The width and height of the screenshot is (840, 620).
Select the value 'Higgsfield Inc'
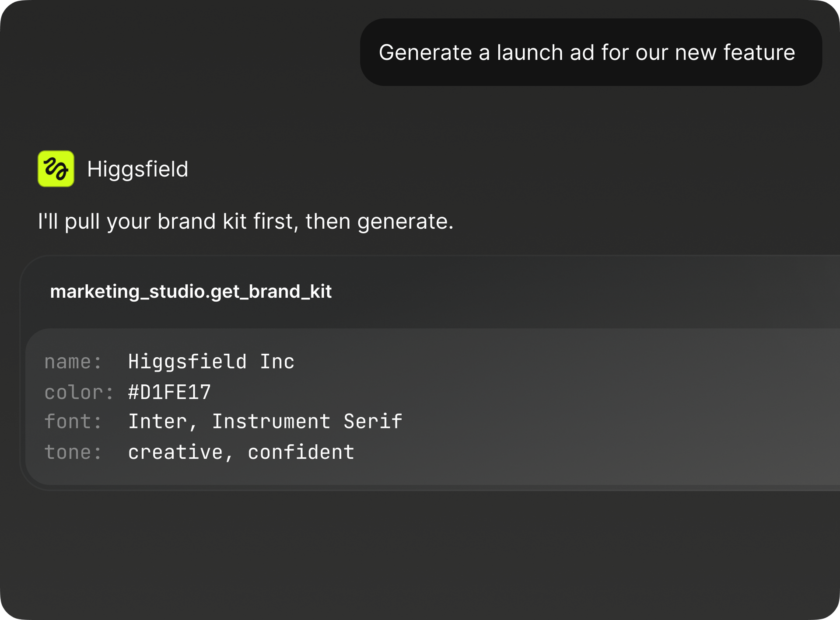[x=211, y=362]
